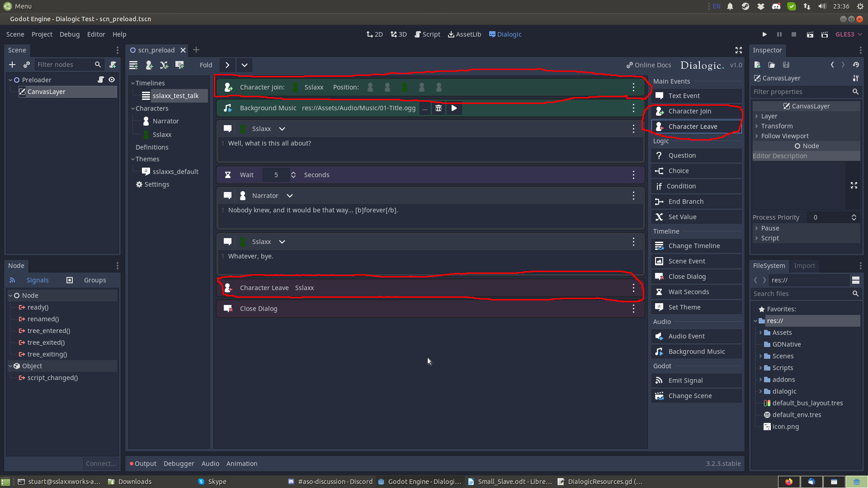The width and height of the screenshot is (868, 488).
Task: Open the Debug menu
Action: [69, 34]
